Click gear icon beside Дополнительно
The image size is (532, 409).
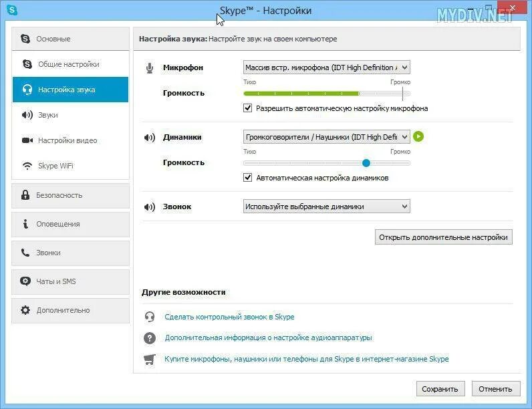[x=25, y=310]
